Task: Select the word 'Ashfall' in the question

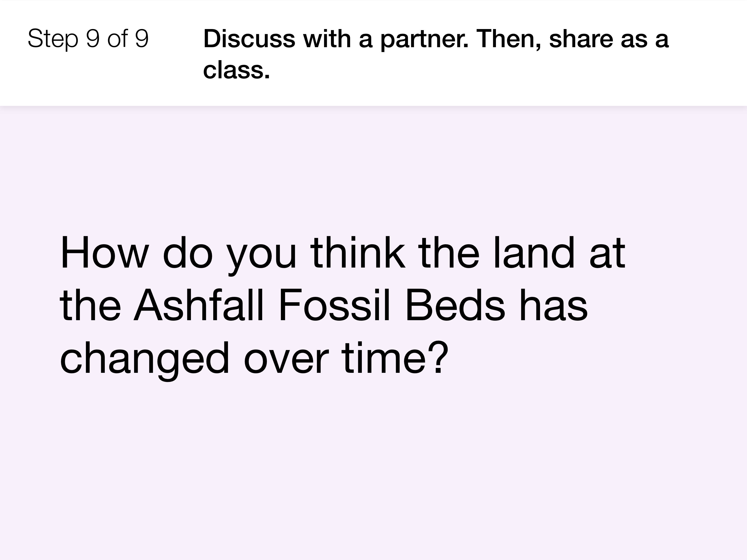Action: tap(199, 305)
